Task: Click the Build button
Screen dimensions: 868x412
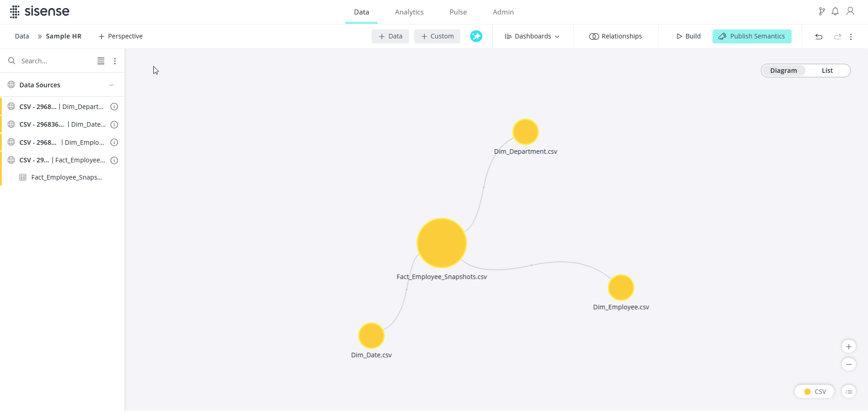Action: tap(688, 36)
